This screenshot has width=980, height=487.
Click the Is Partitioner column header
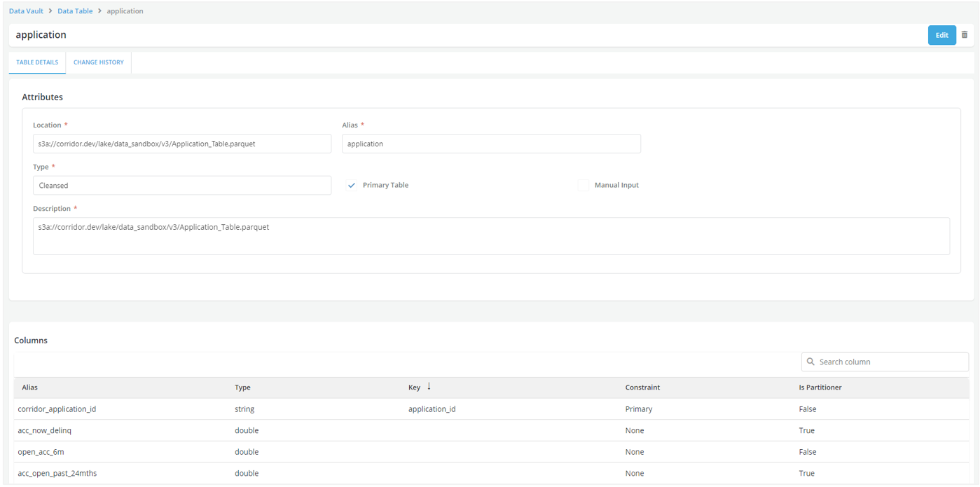[x=820, y=387]
